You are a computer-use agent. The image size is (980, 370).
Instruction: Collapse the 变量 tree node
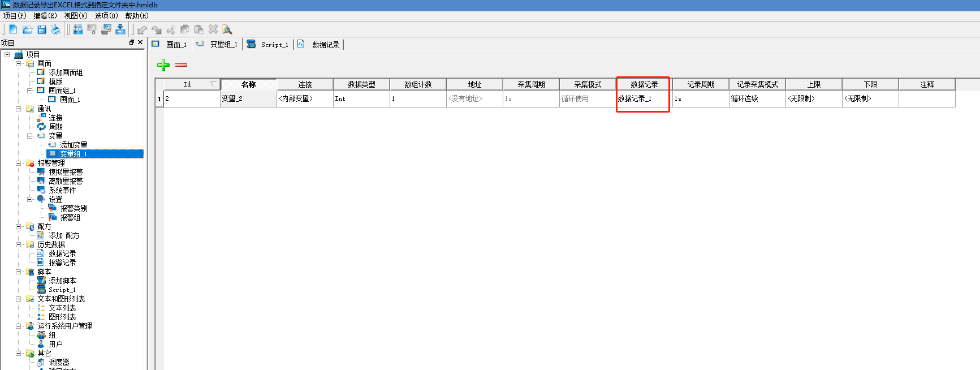30,136
